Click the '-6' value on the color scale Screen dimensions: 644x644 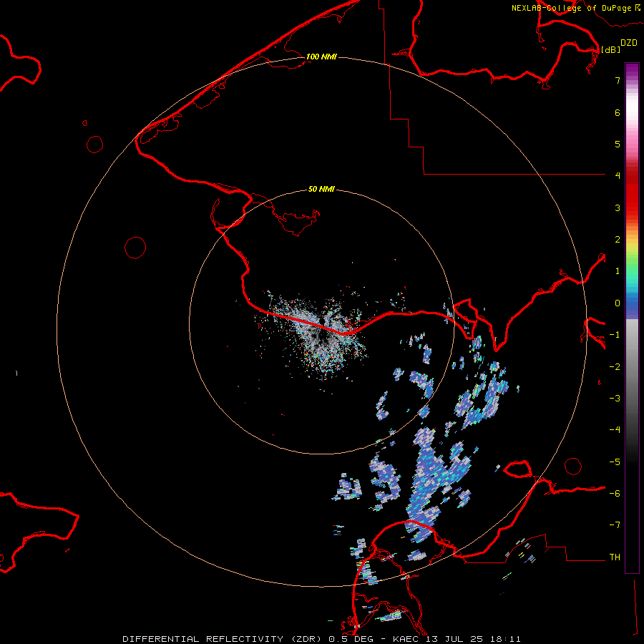pos(615,494)
